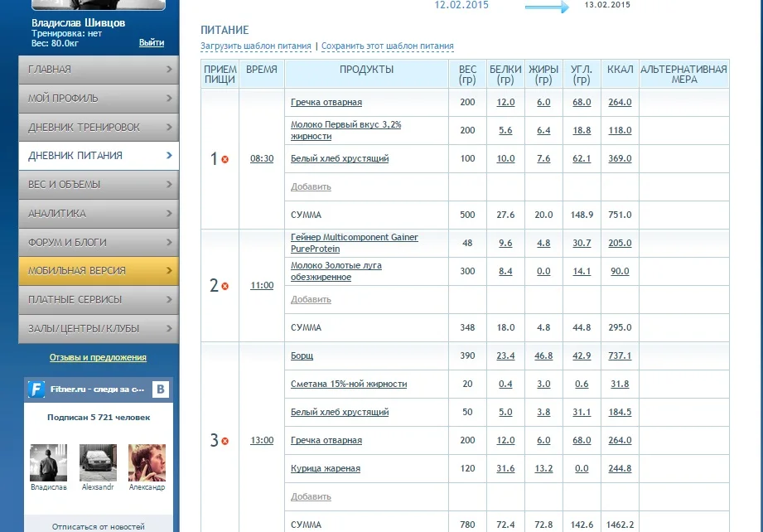Open Белый хлеб хрустящий in meal 3

point(340,413)
